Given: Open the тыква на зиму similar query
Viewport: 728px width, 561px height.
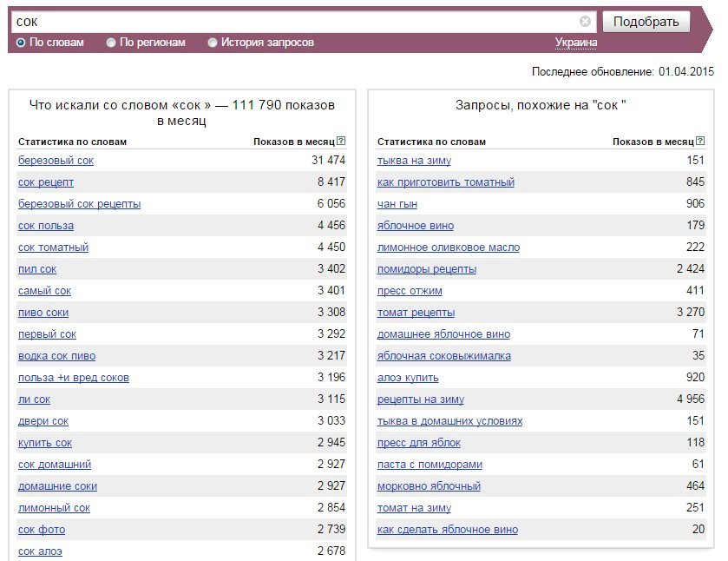Looking at the screenshot, I should pyautogui.click(x=414, y=161).
